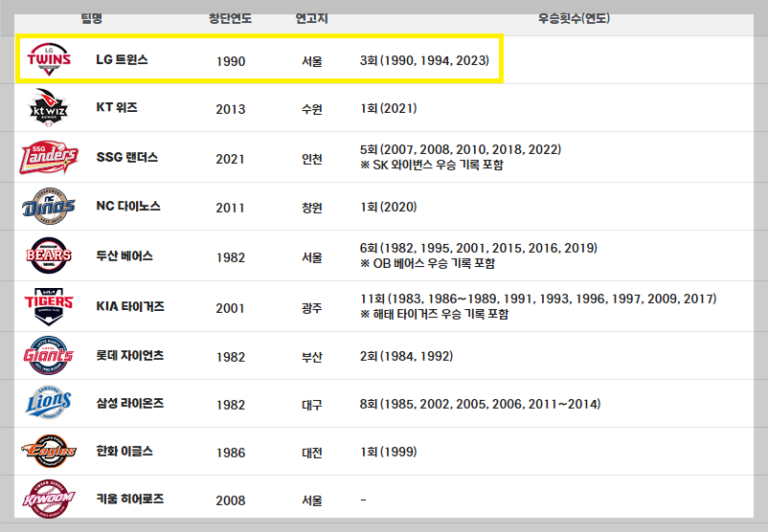Click the hometown '부산' cell
Screen dimensions: 768x532
point(312,357)
